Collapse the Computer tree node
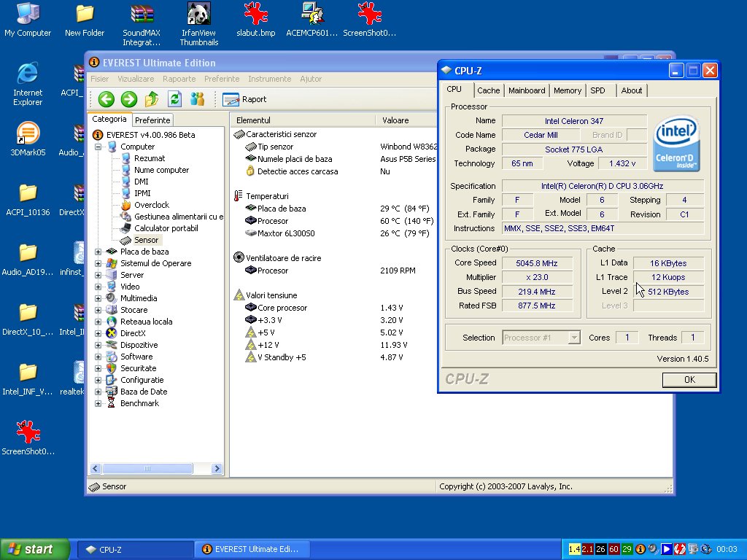This screenshot has width=747, height=560. tap(98, 147)
